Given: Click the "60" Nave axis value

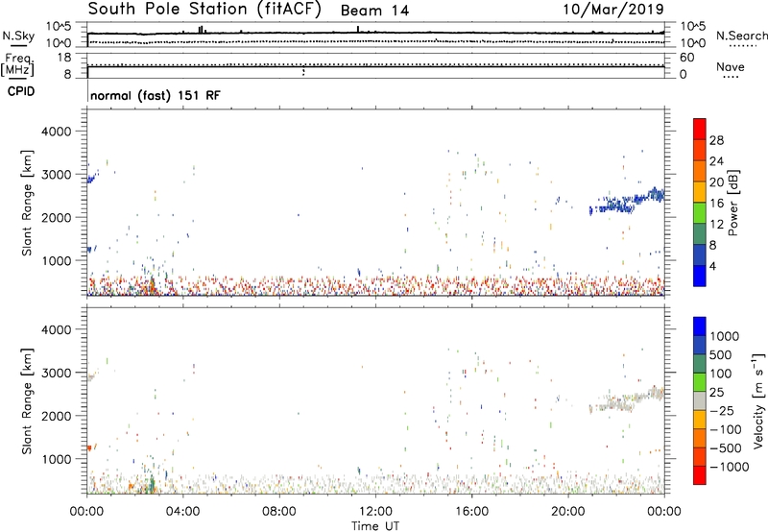Looking at the screenshot, I should [x=686, y=58].
